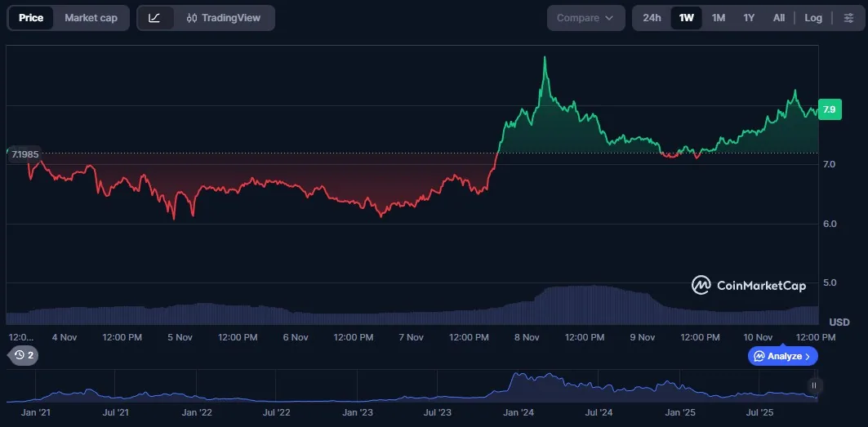Click the green 7.9 current price label
This screenshot has height=427, width=868.
tap(830, 109)
